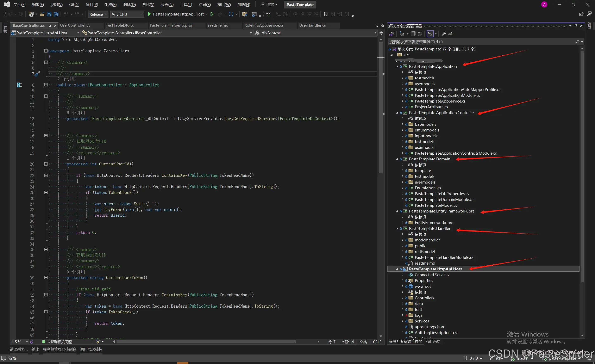Viewport: 595px width, 364px height.
Task: Start debugging PasteTemplate.HttpApi.Host with the green arrow
Action: coord(149,14)
